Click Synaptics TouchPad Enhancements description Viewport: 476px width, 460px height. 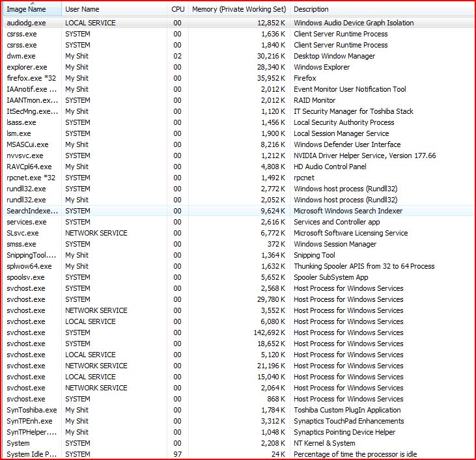click(x=349, y=421)
